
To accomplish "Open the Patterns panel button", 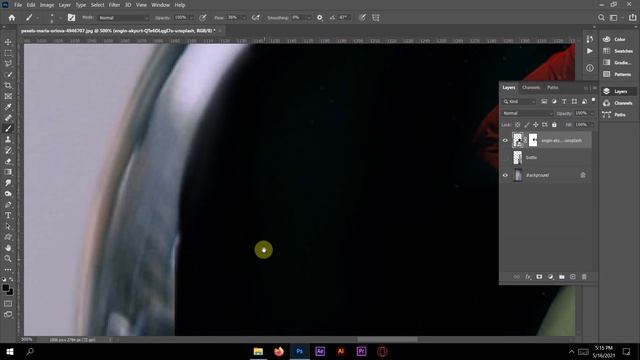I will tap(618, 74).
